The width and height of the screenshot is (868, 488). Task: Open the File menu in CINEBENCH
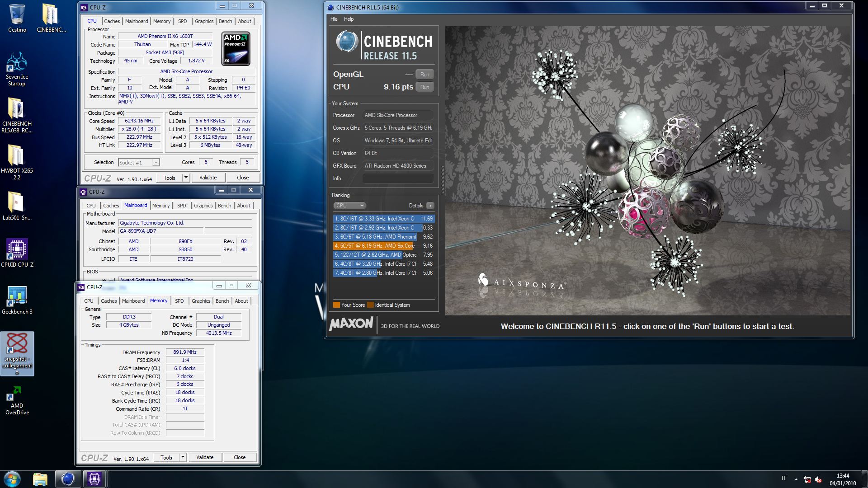(x=334, y=19)
